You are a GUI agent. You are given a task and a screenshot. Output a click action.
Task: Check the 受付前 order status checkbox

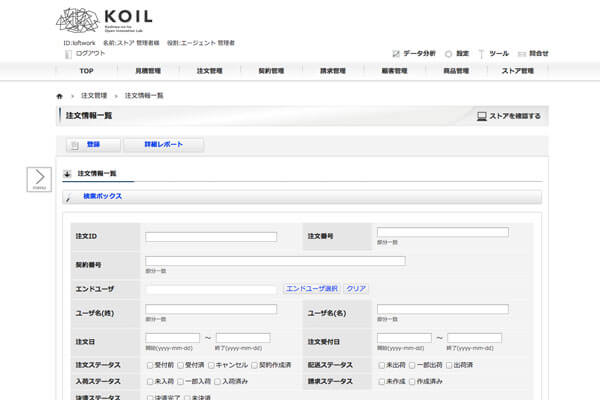pos(149,365)
